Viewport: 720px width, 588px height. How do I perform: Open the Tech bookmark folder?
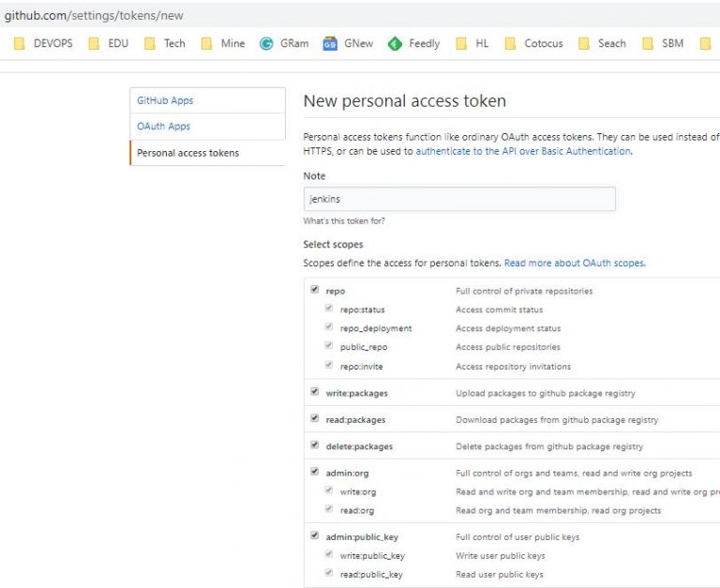click(165, 43)
